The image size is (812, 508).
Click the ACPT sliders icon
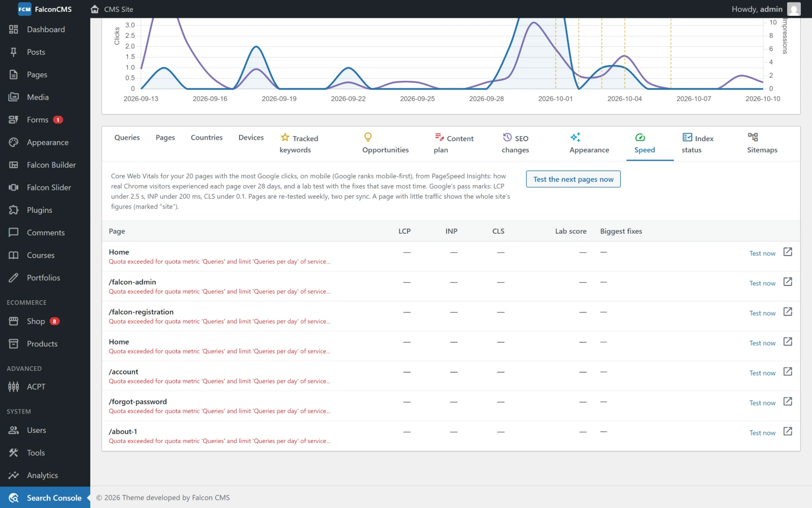pyautogui.click(x=14, y=387)
